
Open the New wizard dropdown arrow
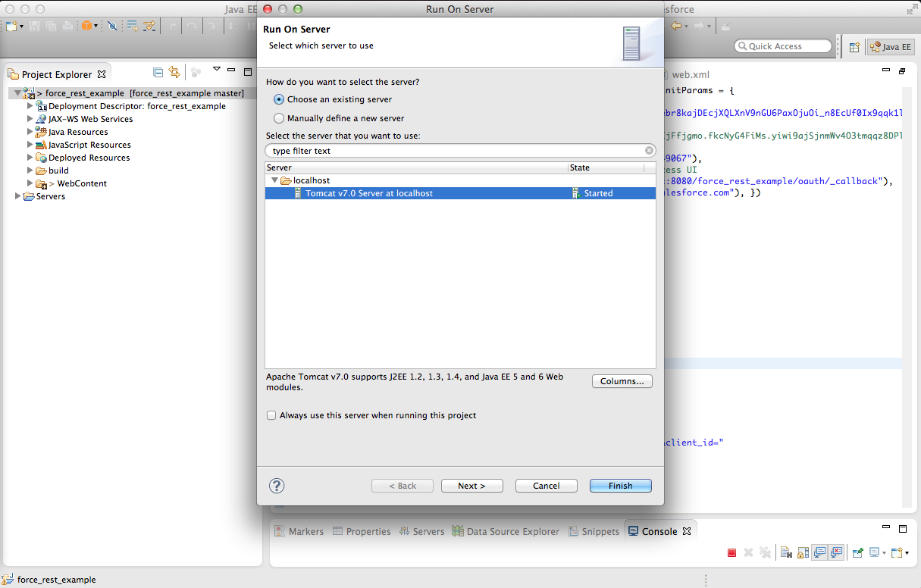coord(21,27)
